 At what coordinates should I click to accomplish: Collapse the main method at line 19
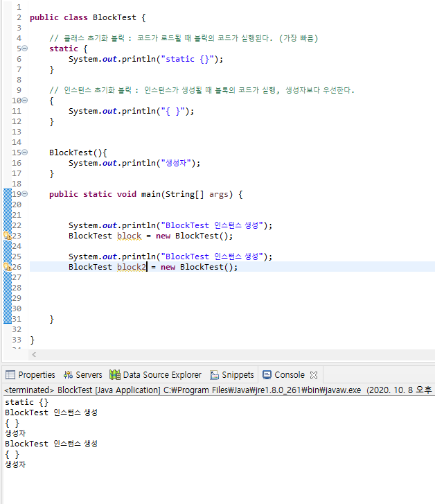25,194
